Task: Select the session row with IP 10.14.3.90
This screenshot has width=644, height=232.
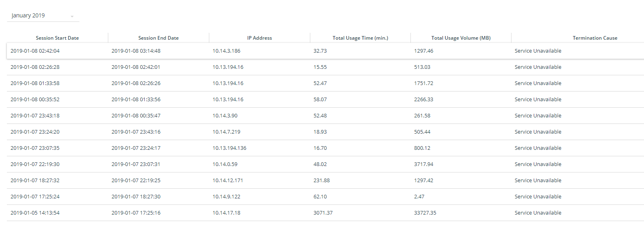Action: 225,116
